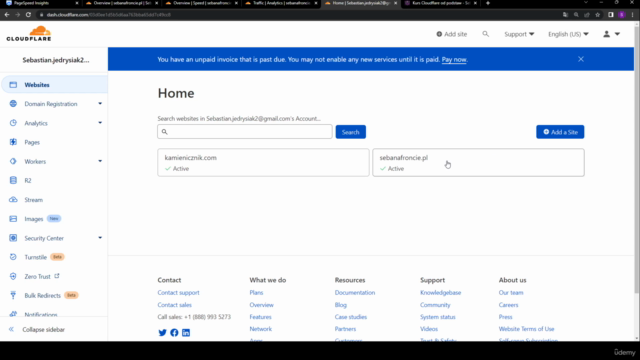Switch to the PageSpeed Insights tab

[41, 3]
